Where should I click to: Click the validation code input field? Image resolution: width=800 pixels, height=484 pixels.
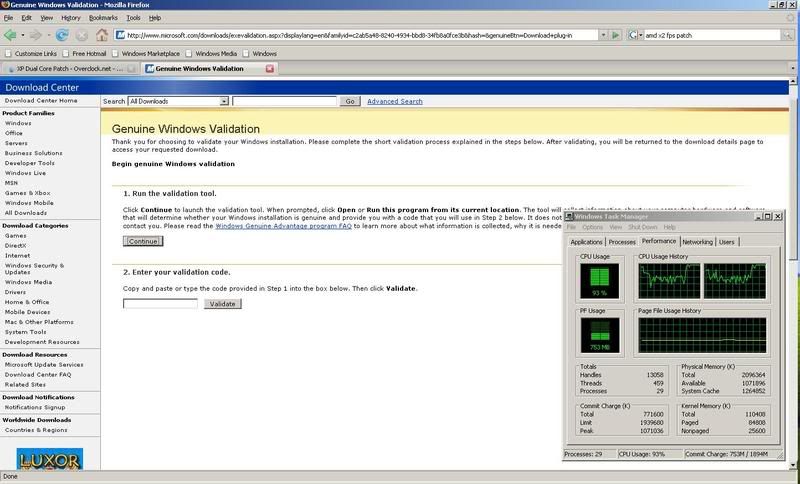point(160,303)
